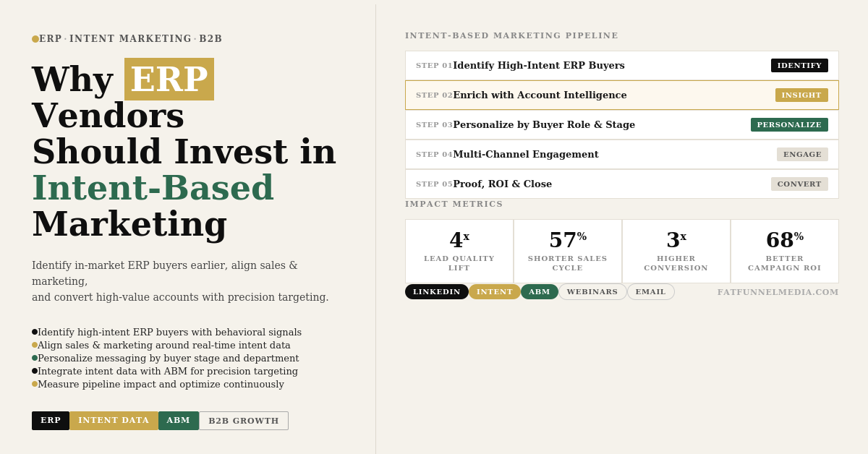Select the LINKEDIN channel pill
868x454 pixels.
tap(436, 292)
